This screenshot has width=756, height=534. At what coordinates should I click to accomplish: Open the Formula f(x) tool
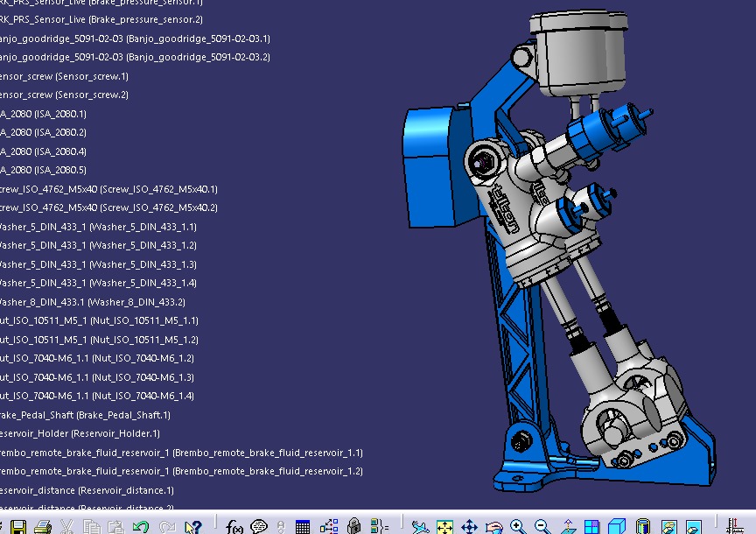(234, 527)
